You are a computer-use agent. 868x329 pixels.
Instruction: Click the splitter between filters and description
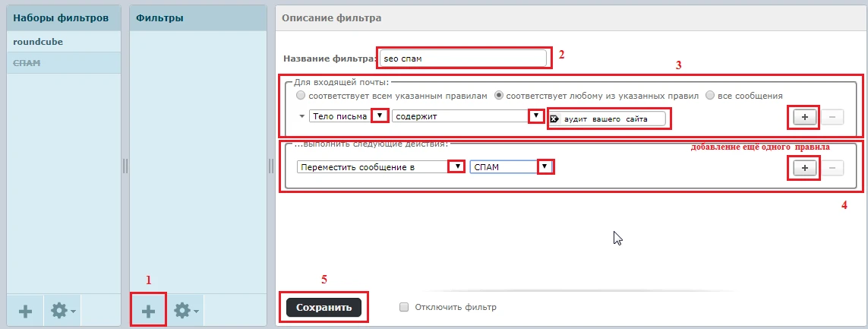pos(271,166)
